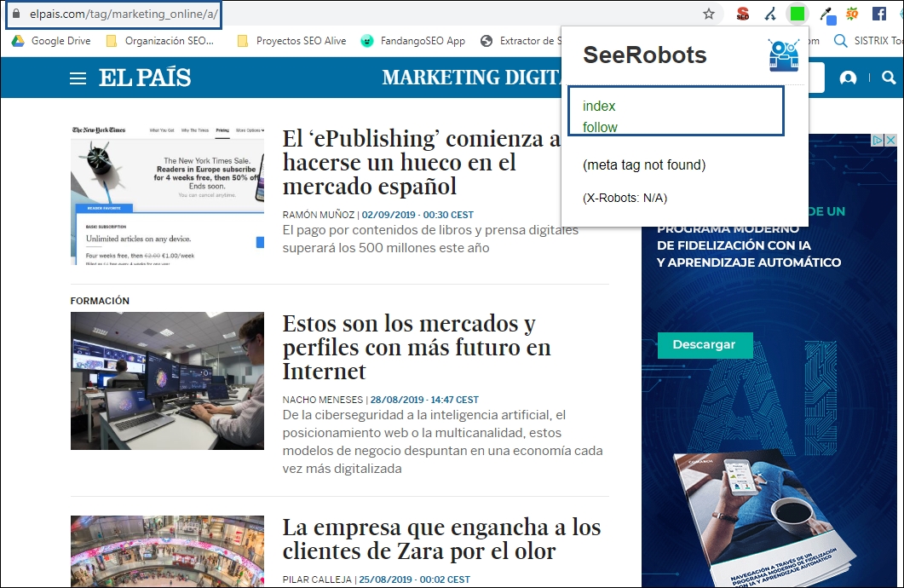
Task: Bookmark the page with the star icon
Action: (x=708, y=14)
